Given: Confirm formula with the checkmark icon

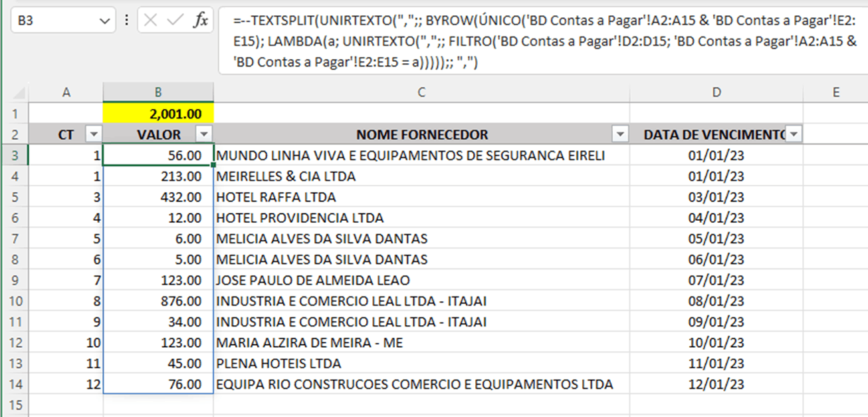Looking at the screenshot, I should (x=175, y=21).
